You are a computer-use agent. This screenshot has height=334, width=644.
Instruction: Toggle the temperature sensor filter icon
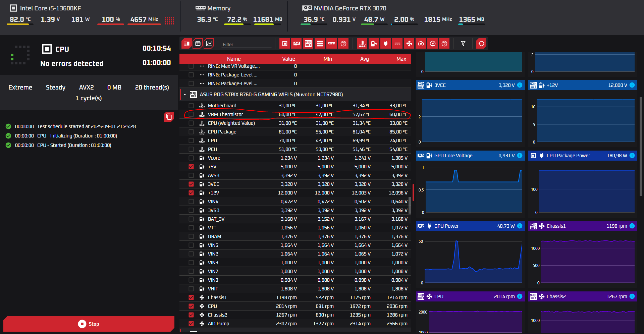click(x=362, y=44)
